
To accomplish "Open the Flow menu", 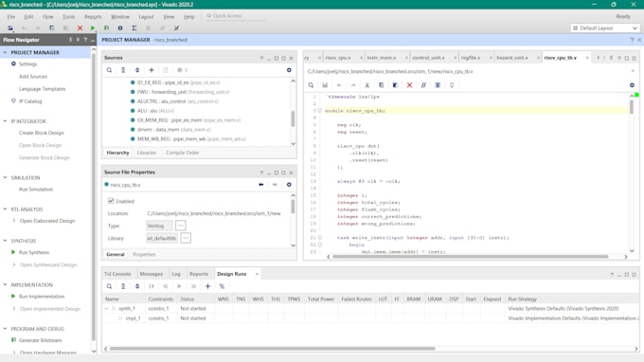I will (x=47, y=17).
